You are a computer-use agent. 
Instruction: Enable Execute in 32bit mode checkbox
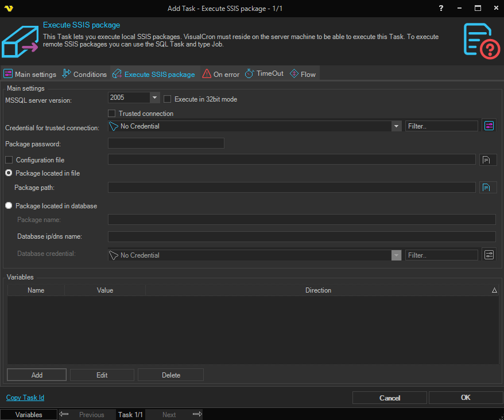(x=168, y=99)
